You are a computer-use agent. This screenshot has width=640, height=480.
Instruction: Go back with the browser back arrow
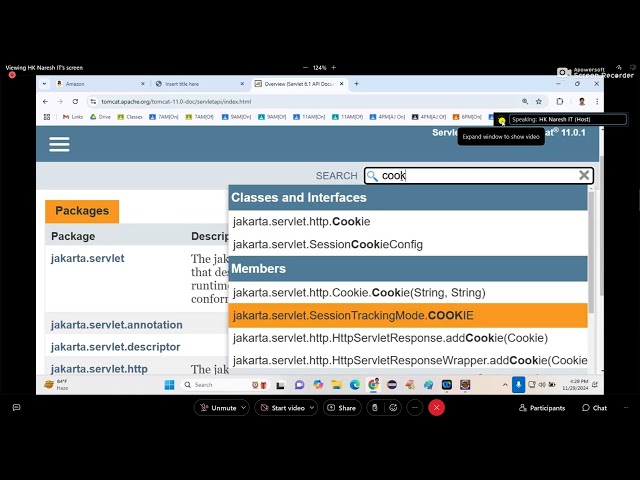click(x=45, y=101)
